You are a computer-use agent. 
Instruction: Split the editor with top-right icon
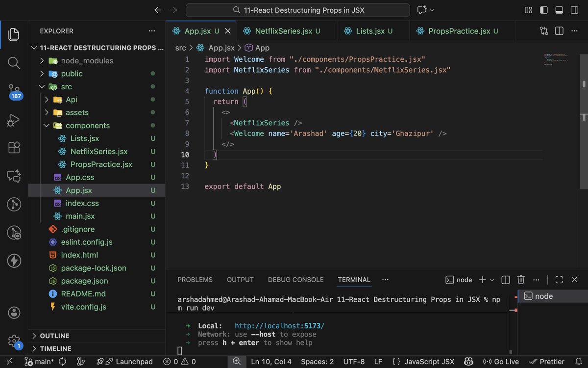tap(559, 30)
